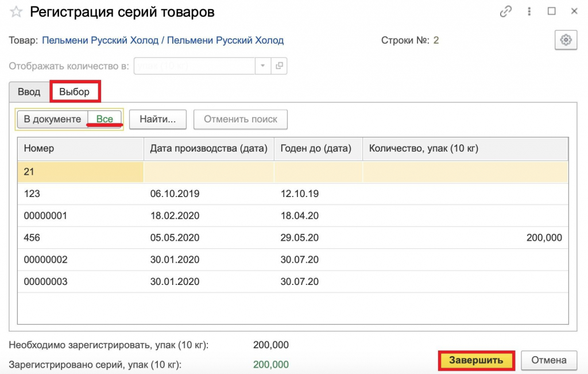Click the green registered series value 200,000

coord(271,365)
